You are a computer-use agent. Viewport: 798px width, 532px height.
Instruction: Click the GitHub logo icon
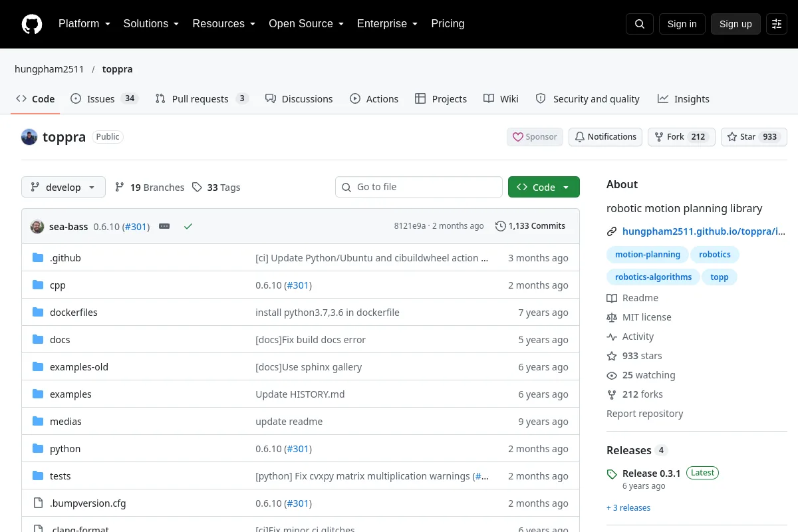point(32,24)
